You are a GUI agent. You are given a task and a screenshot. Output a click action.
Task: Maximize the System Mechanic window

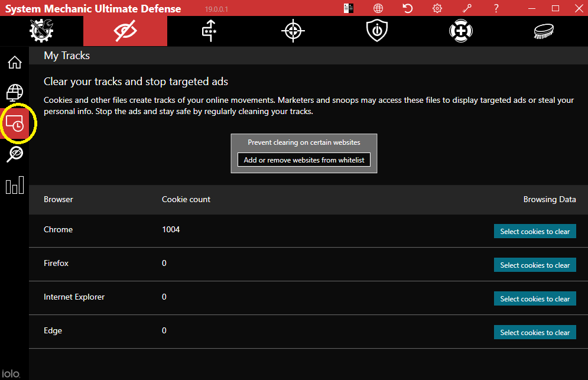555,8
